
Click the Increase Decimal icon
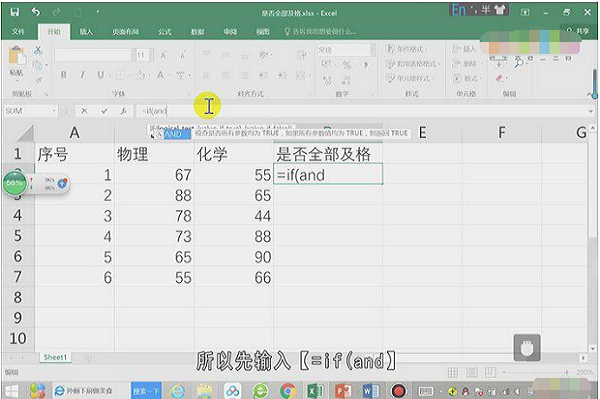pos(327,80)
